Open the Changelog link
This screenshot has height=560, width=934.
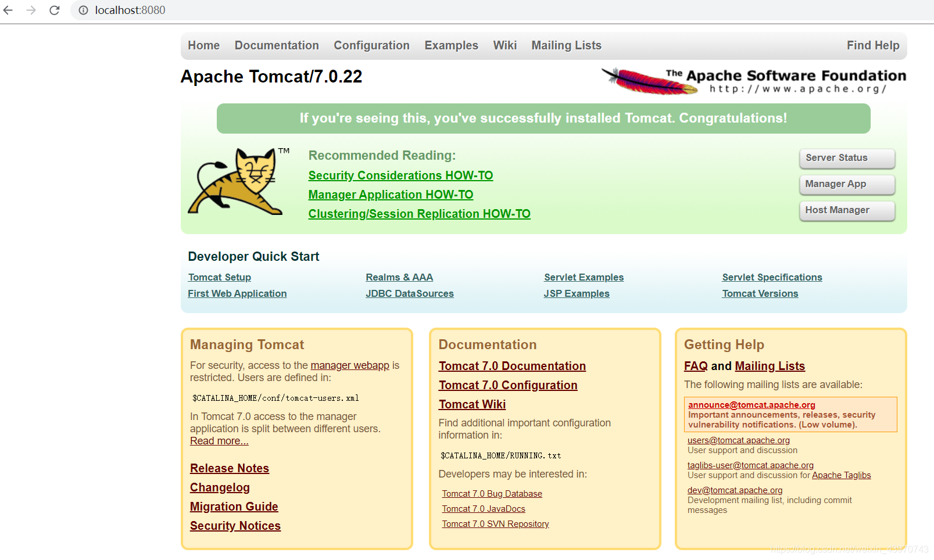220,487
